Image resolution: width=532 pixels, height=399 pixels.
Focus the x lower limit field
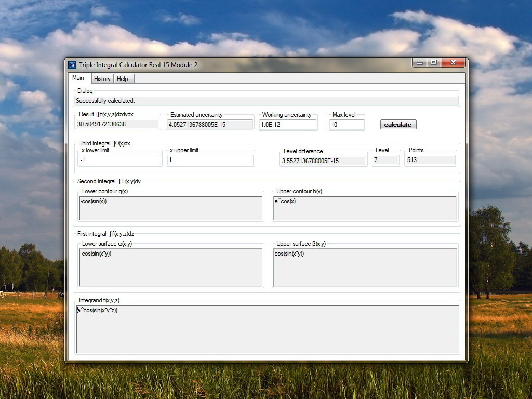click(x=119, y=160)
